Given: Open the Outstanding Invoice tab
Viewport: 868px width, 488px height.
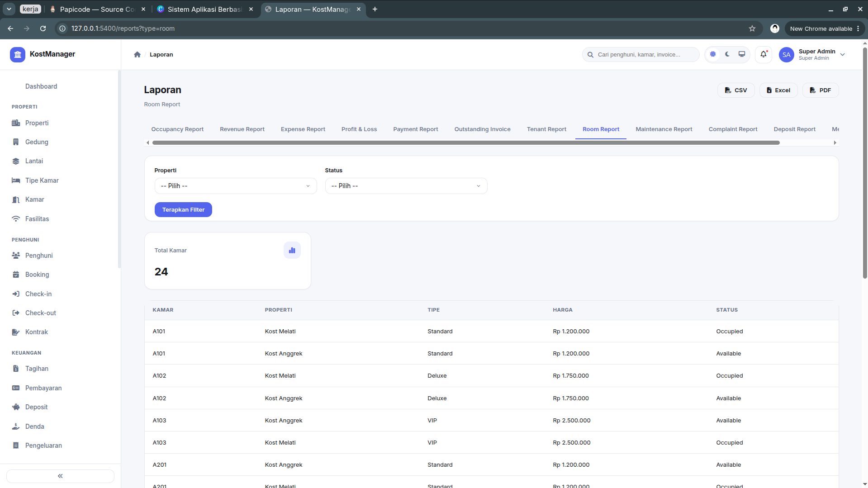Looking at the screenshot, I should coord(482,129).
